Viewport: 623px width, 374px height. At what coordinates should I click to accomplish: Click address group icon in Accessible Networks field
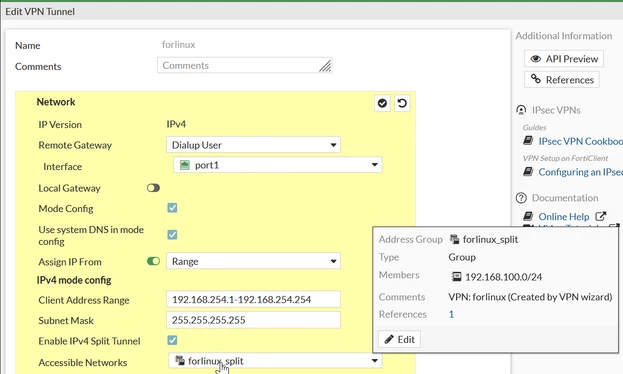coord(180,360)
